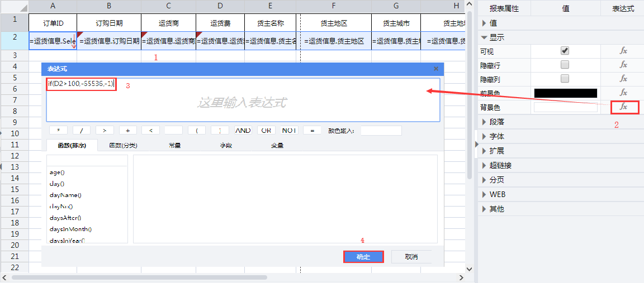This screenshot has height=283, width=644.
Task: Insert the AND operator
Action: 243,130
